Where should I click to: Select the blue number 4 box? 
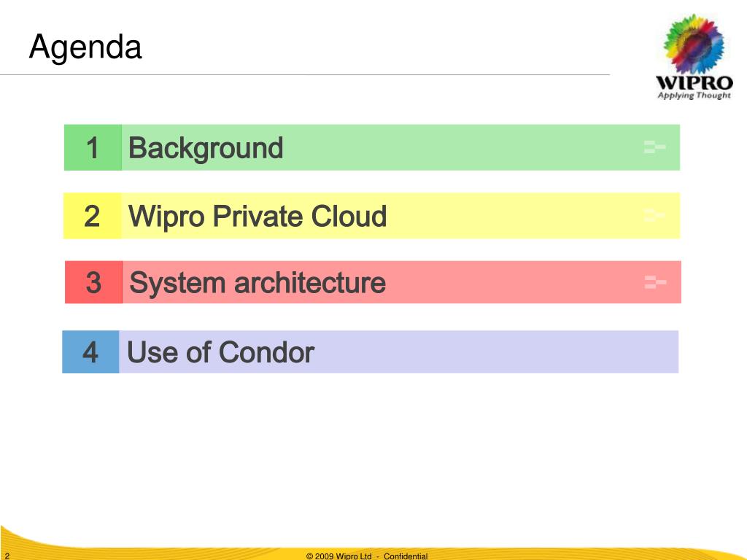pos(90,352)
